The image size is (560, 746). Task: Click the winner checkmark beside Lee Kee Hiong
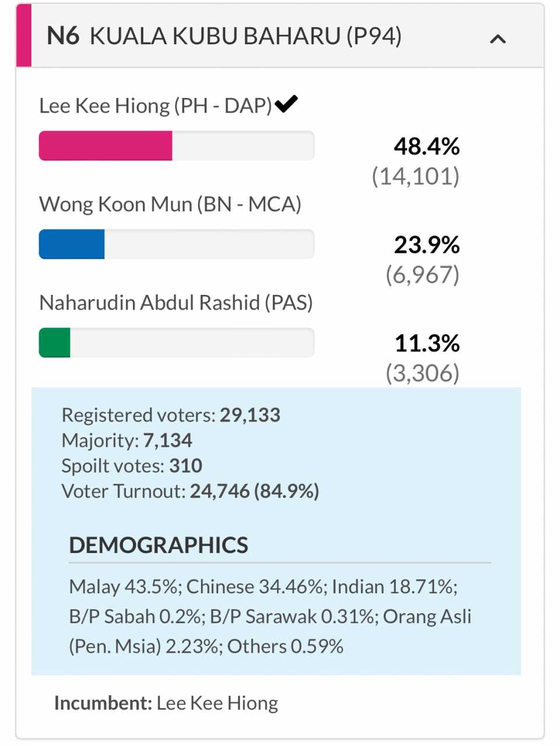click(x=286, y=104)
